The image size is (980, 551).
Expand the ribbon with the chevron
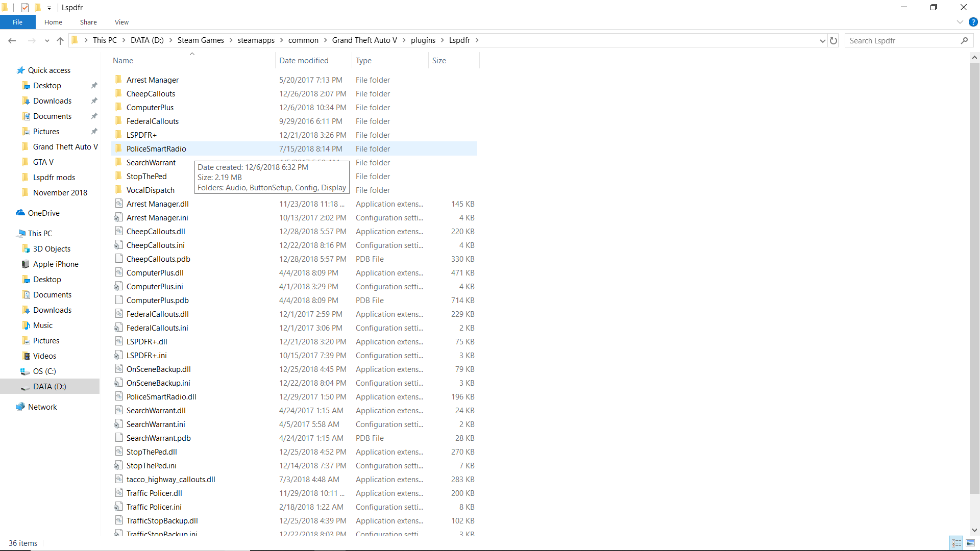point(960,22)
